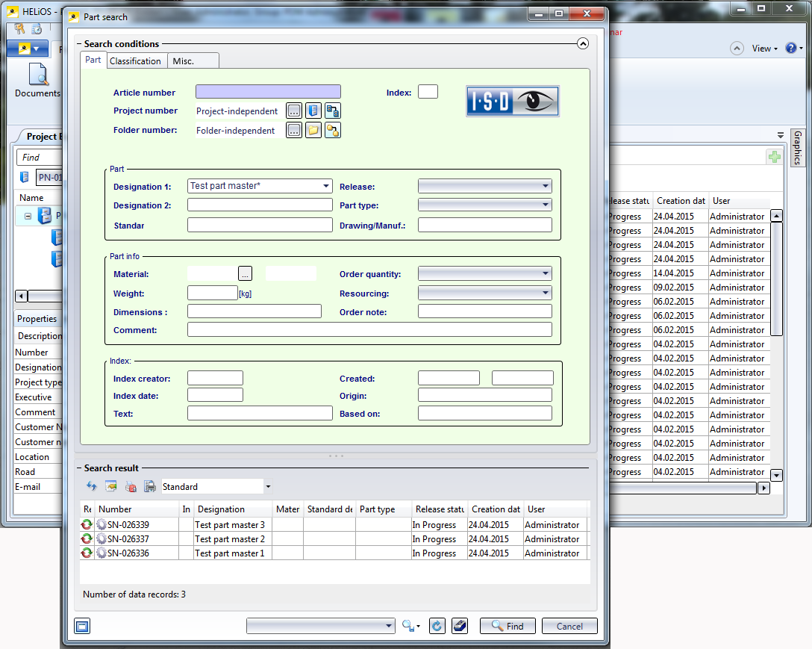Click the Article number input field
Image resolution: width=812 pixels, height=649 pixels.
pyautogui.click(x=268, y=92)
